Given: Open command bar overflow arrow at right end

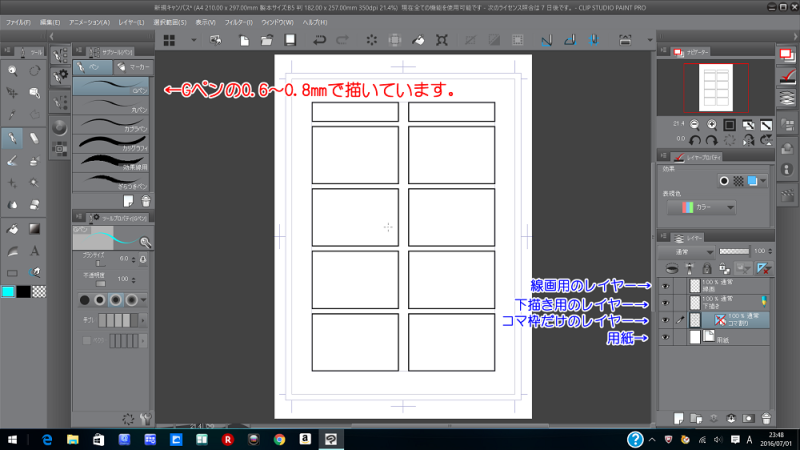Looking at the screenshot, I should coord(649,40).
